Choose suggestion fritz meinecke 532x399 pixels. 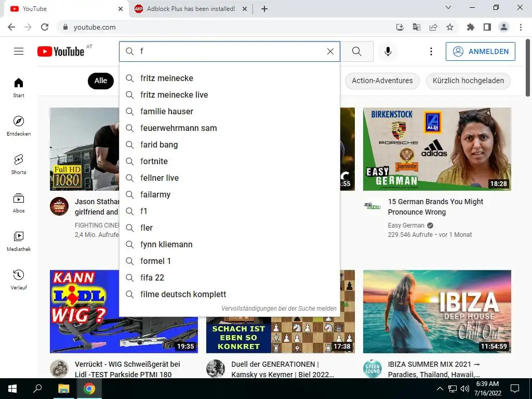[x=230, y=78]
